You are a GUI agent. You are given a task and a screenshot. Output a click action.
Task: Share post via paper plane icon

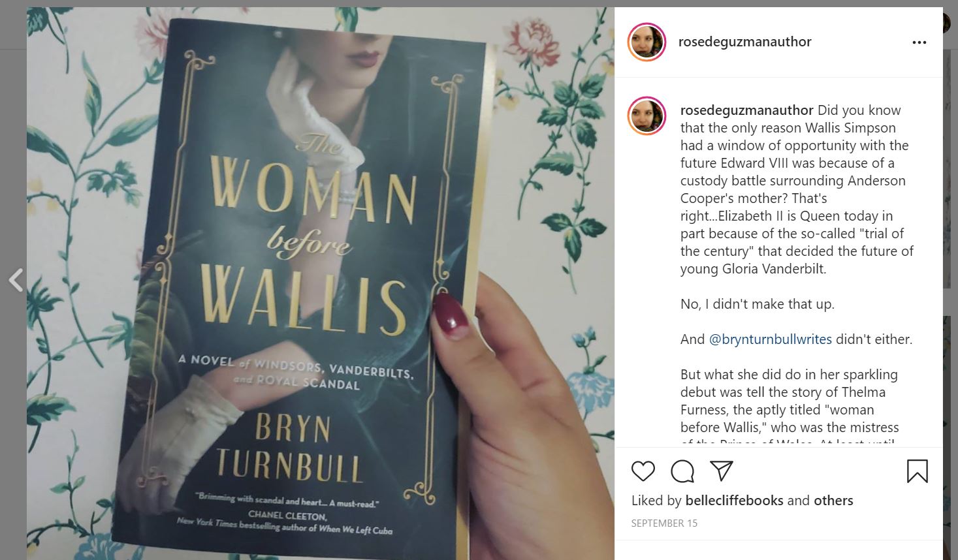[721, 471]
